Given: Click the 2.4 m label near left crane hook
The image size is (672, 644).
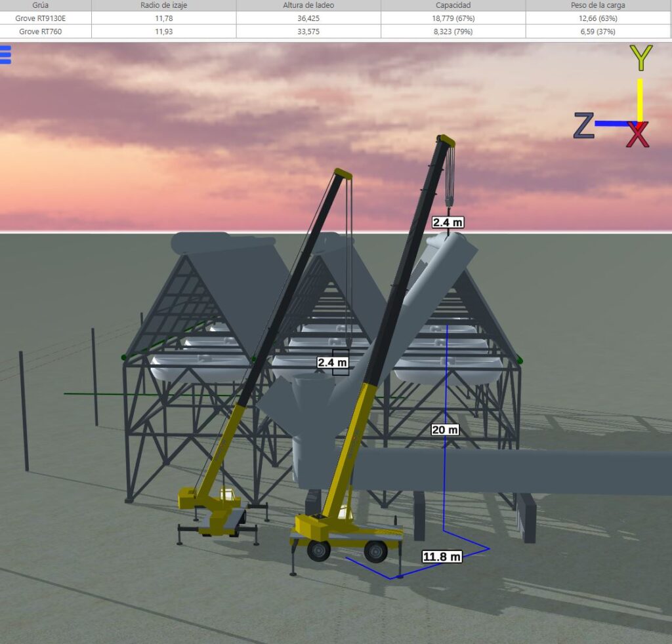Looking at the screenshot, I should click(332, 363).
